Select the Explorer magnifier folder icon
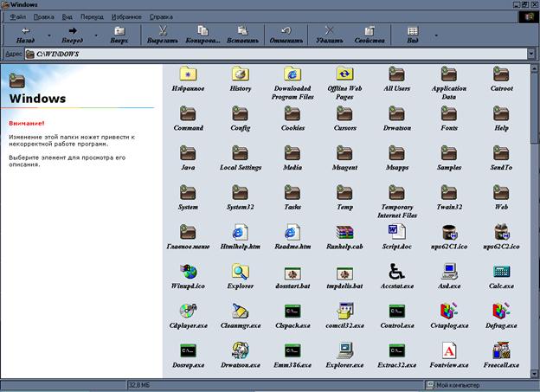Viewport: 540px width, 392px height. pyautogui.click(x=241, y=272)
